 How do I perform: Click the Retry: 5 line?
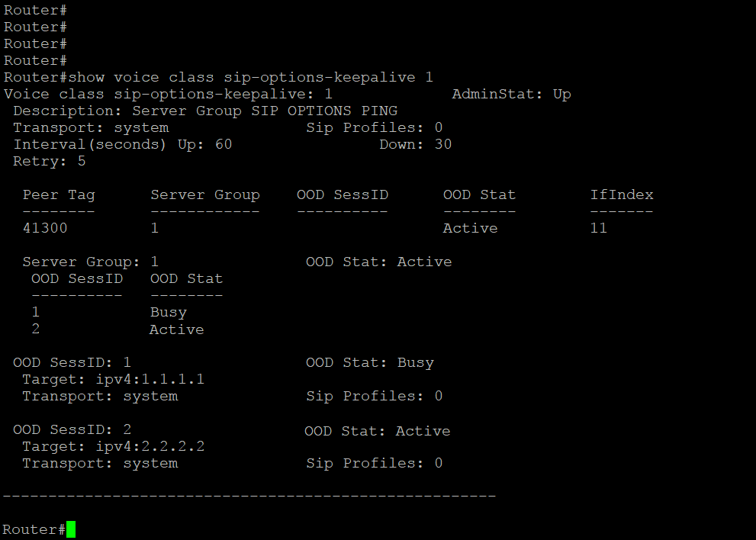[49, 162]
